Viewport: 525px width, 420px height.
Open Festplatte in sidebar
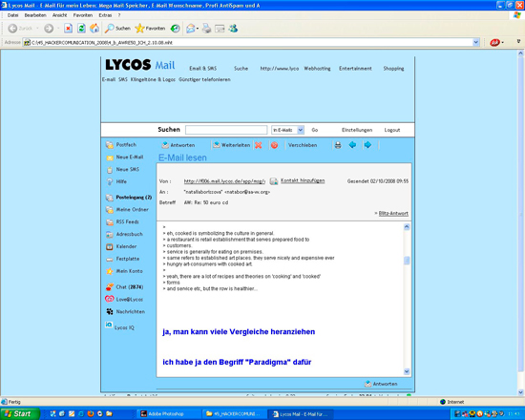point(122,259)
